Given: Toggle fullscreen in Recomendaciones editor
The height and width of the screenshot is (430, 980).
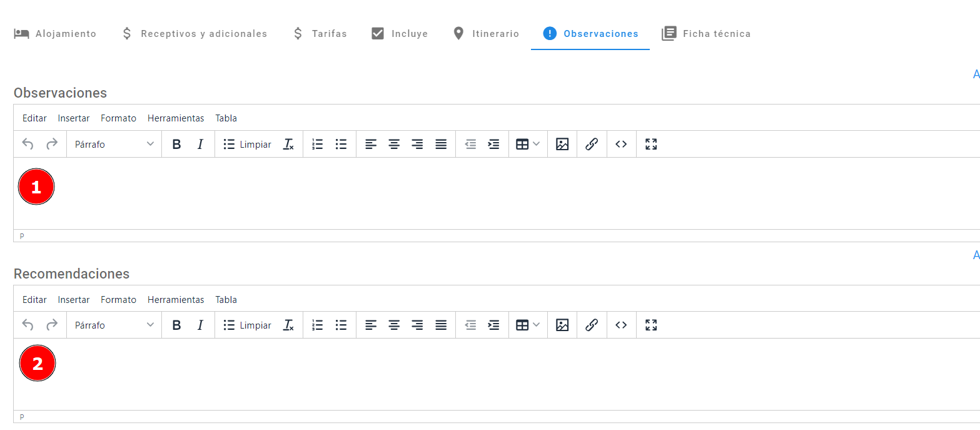Looking at the screenshot, I should click(651, 325).
